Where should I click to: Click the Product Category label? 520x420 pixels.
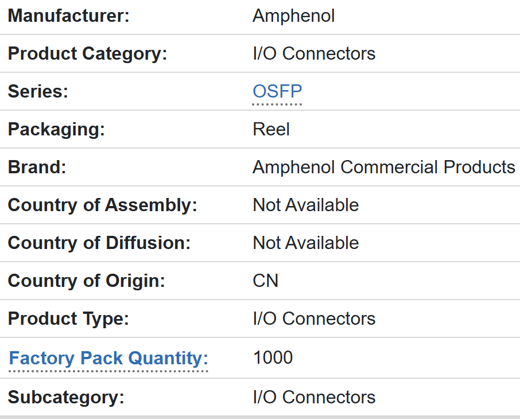click(87, 54)
